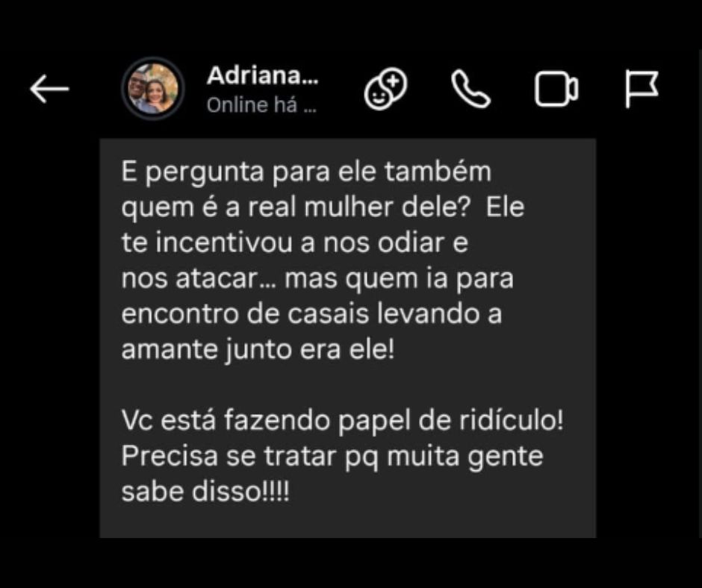Image resolution: width=702 pixels, height=588 pixels.
Task: Tap line "nos atacar... mas quem ia para"
Action: (317, 279)
